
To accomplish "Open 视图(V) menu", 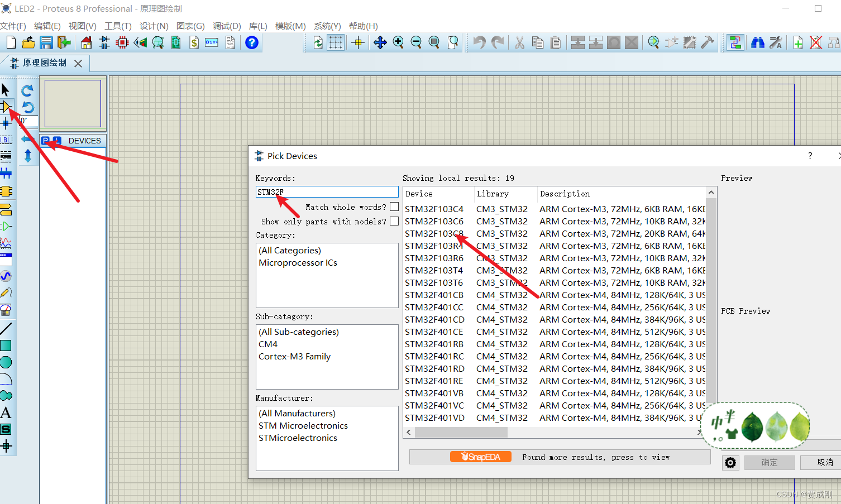I will pyautogui.click(x=83, y=26).
